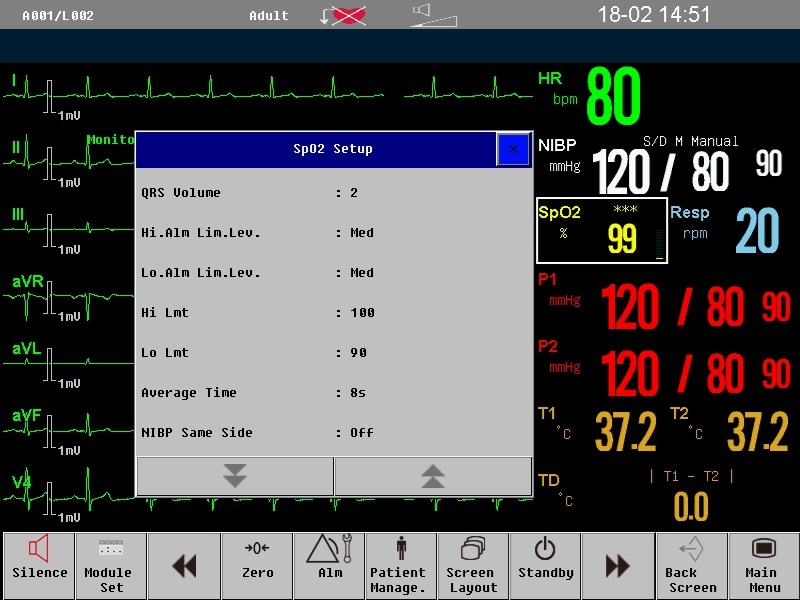The width and height of the screenshot is (800, 600).
Task: Edit Hi Lmt value 100
Action: click(x=362, y=313)
